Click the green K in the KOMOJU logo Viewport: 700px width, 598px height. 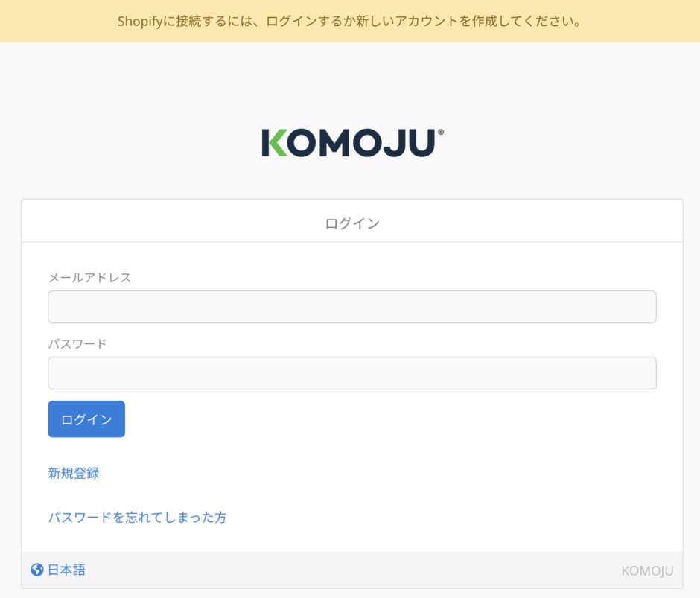[277, 144]
